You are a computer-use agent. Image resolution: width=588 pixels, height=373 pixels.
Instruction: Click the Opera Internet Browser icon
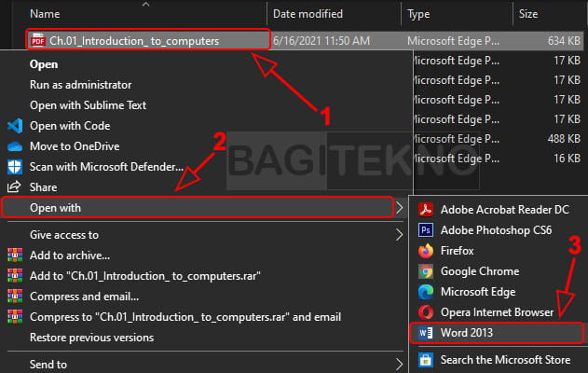click(x=426, y=312)
